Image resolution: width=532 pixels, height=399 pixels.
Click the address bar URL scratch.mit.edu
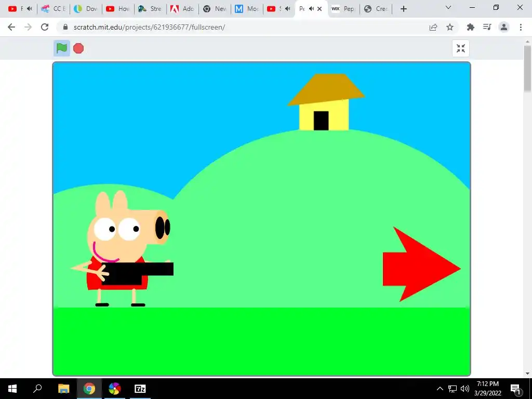[x=149, y=27]
